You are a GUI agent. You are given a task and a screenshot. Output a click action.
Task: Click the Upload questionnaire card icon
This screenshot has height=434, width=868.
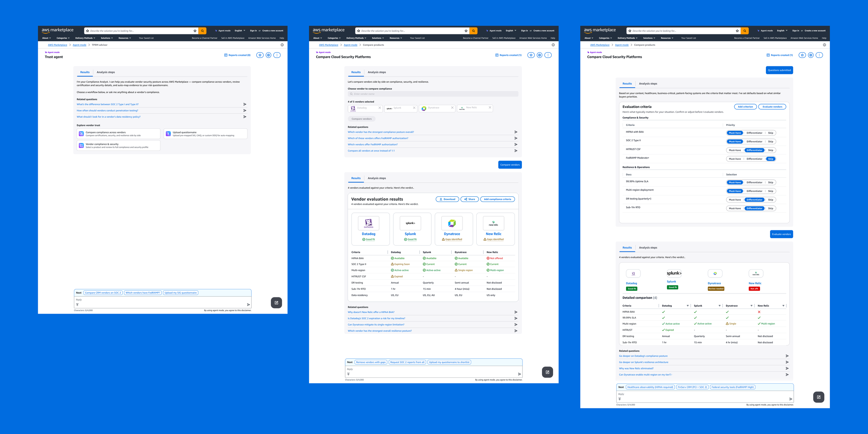pos(168,134)
